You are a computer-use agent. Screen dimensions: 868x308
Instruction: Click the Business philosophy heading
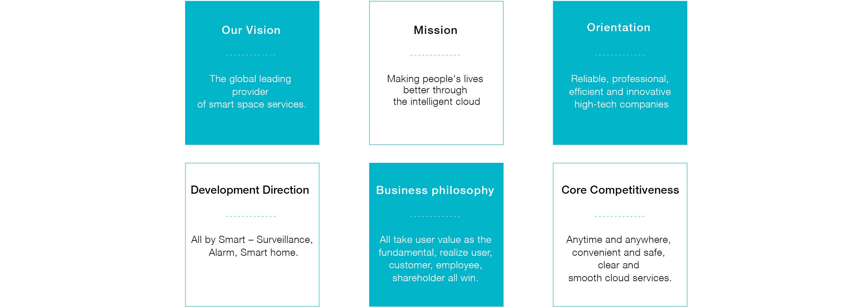pos(435,191)
